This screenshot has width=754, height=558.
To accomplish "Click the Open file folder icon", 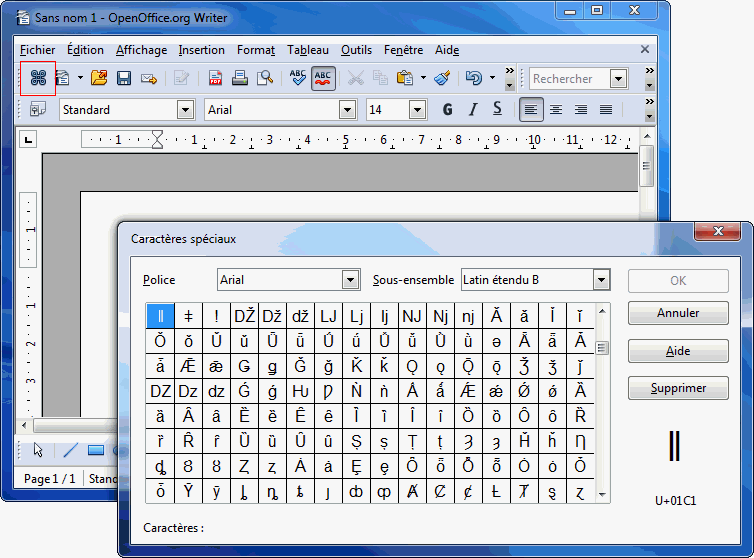I will (99, 77).
